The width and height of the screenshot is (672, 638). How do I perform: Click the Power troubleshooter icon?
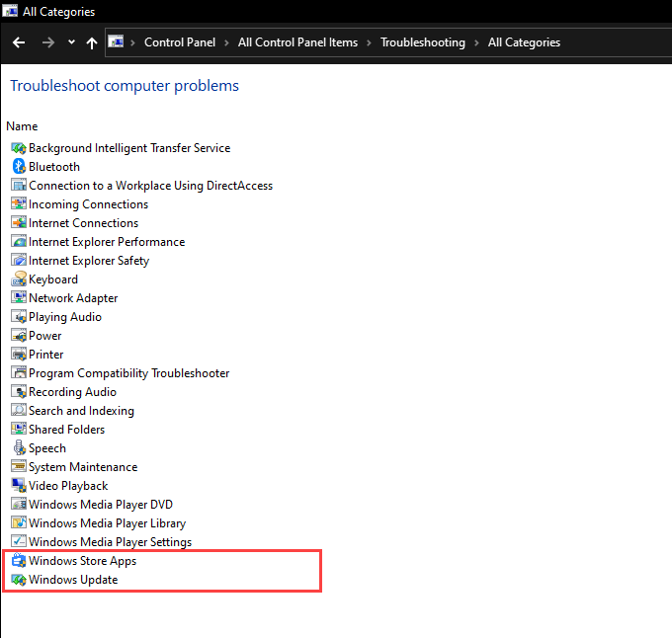pos(19,336)
